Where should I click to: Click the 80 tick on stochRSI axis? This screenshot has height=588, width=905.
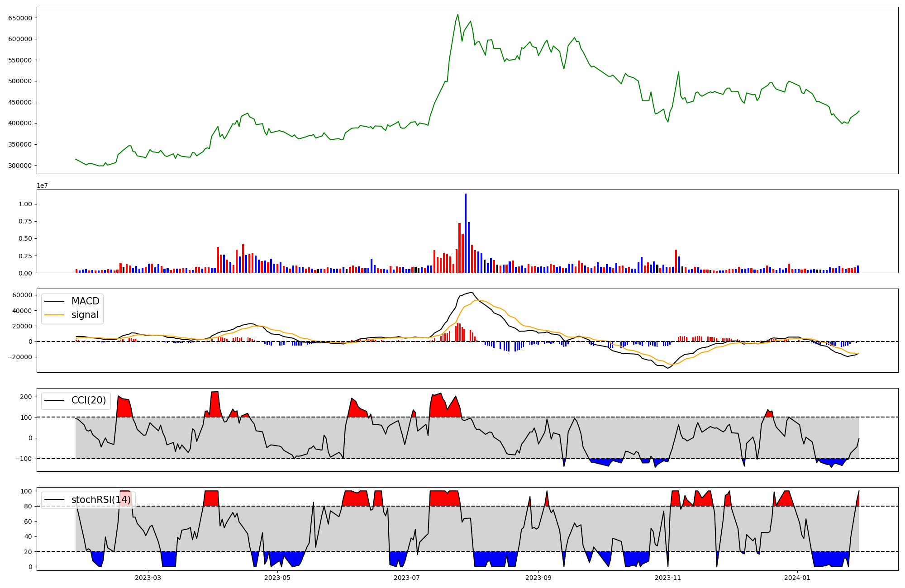pyautogui.click(x=28, y=506)
